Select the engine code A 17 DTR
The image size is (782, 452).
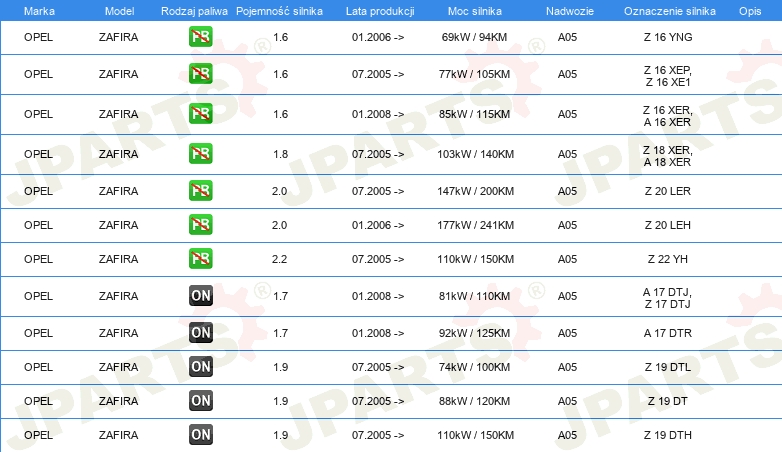pyautogui.click(x=668, y=333)
